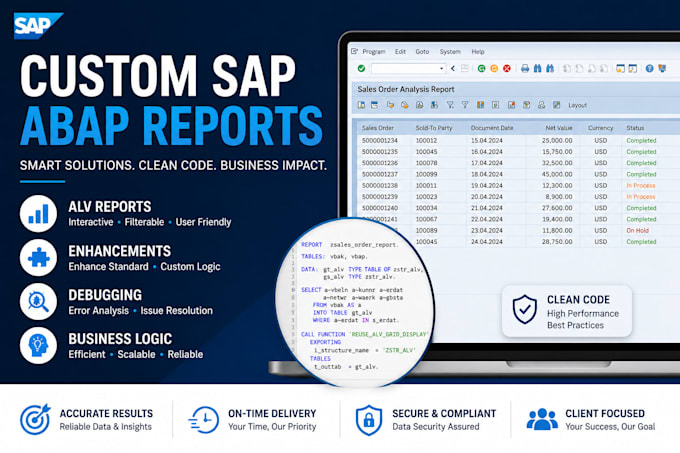This screenshot has height=453, width=680.
Task: Click document date 19.04.2024 cell
Action: [x=487, y=186]
